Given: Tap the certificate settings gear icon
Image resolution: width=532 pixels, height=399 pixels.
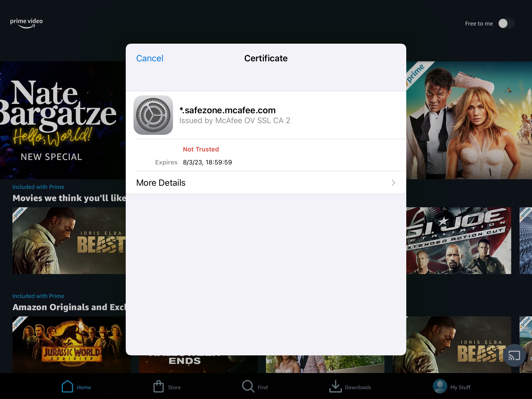Looking at the screenshot, I should point(154,115).
